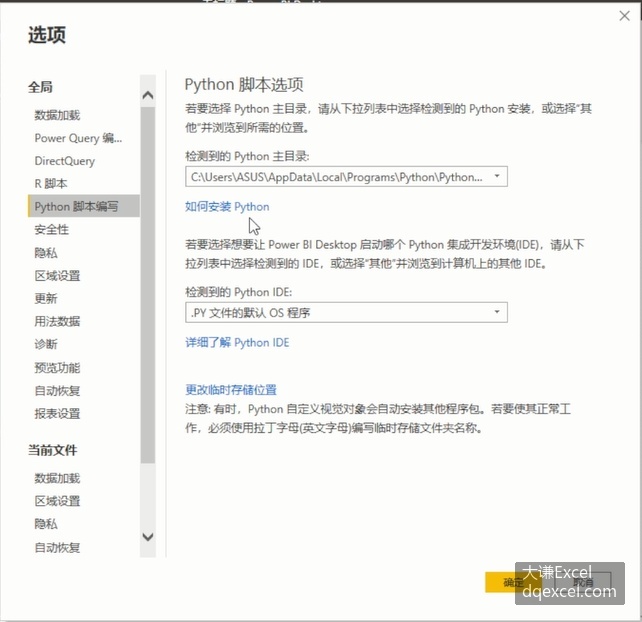The image size is (642, 622).
Task: Click dropdown arrow of Python IDE combo
Action: (x=497, y=312)
